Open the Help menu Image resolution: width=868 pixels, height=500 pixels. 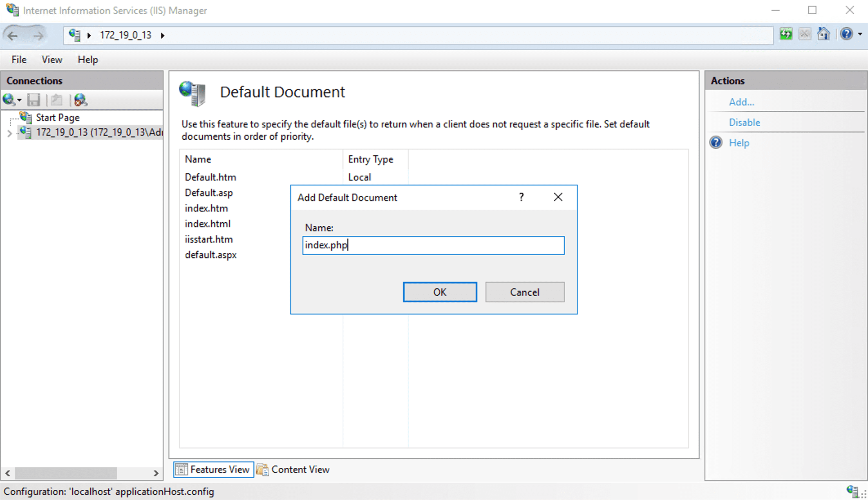(88, 60)
